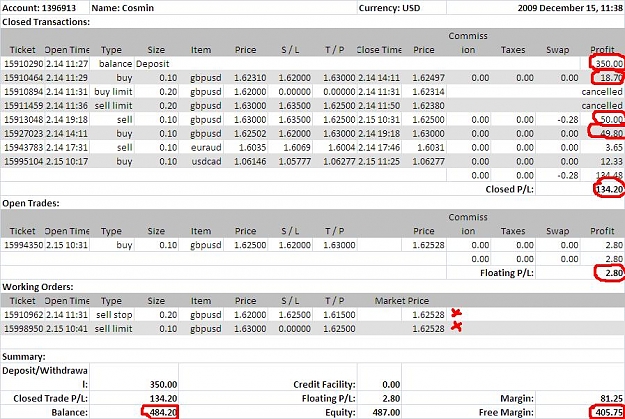Select open price 1.62310
This screenshot has height=419, width=625.
coord(250,78)
